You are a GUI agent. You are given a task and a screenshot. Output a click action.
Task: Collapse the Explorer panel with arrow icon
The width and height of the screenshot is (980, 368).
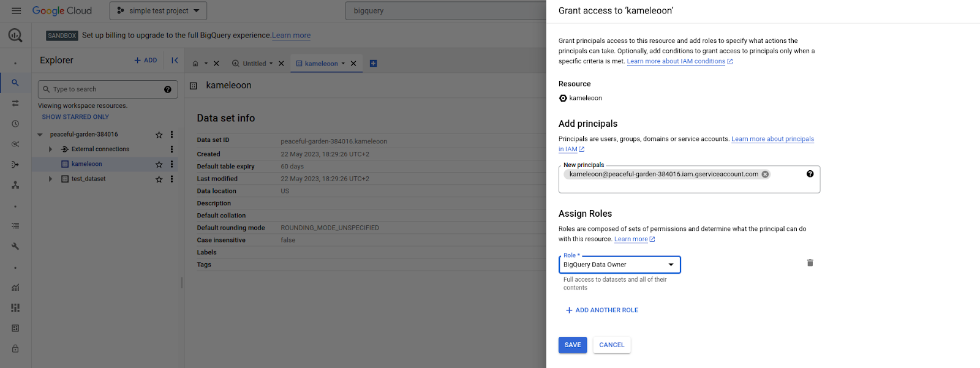click(175, 60)
